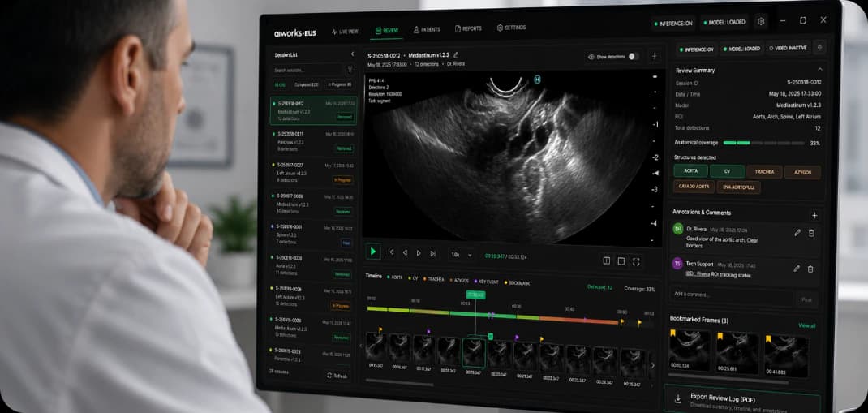
Task: Click the eye icon beside Show detections
Action: pyautogui.click(x=591, y=57)
